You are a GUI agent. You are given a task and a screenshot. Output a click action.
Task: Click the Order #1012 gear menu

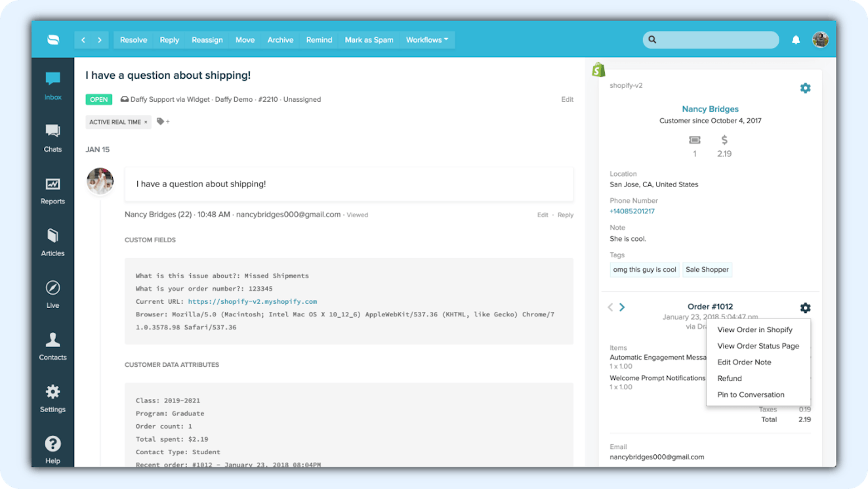click(x=805, y=307)
